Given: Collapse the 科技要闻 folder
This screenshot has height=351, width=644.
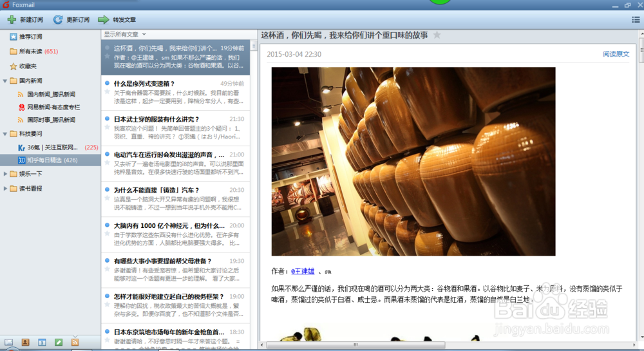Looking at the screenshot, I should [x=5, y=134].
